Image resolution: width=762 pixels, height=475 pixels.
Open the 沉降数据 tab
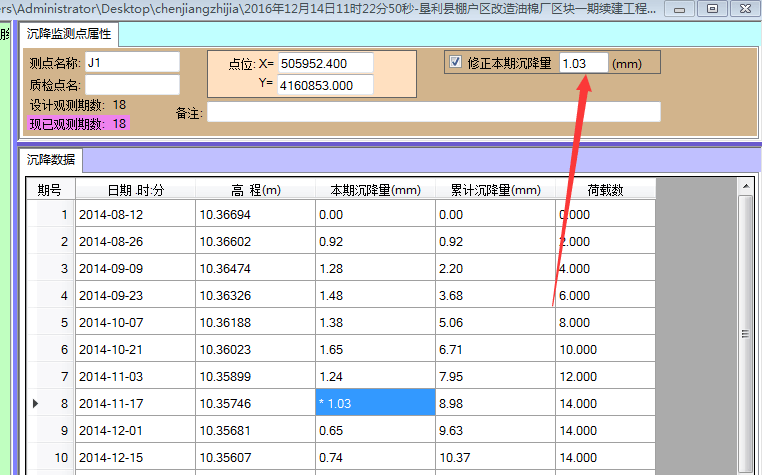51,160
